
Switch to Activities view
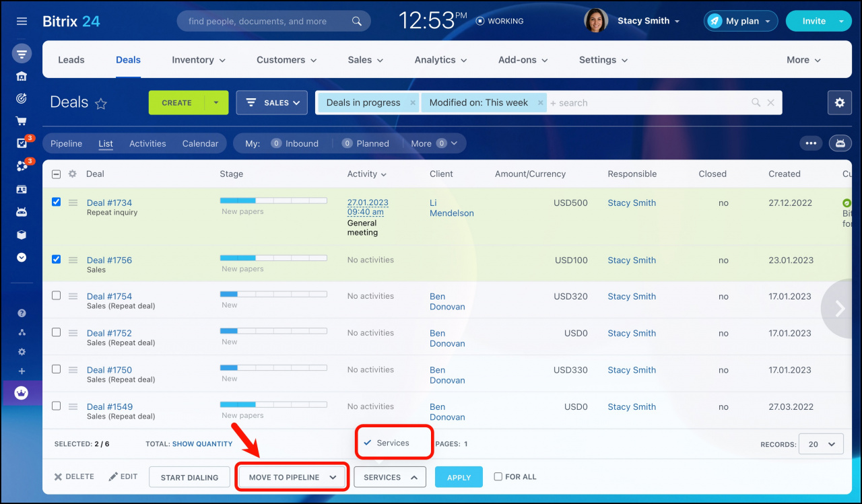pyautogui.click(x=147, y=143)
